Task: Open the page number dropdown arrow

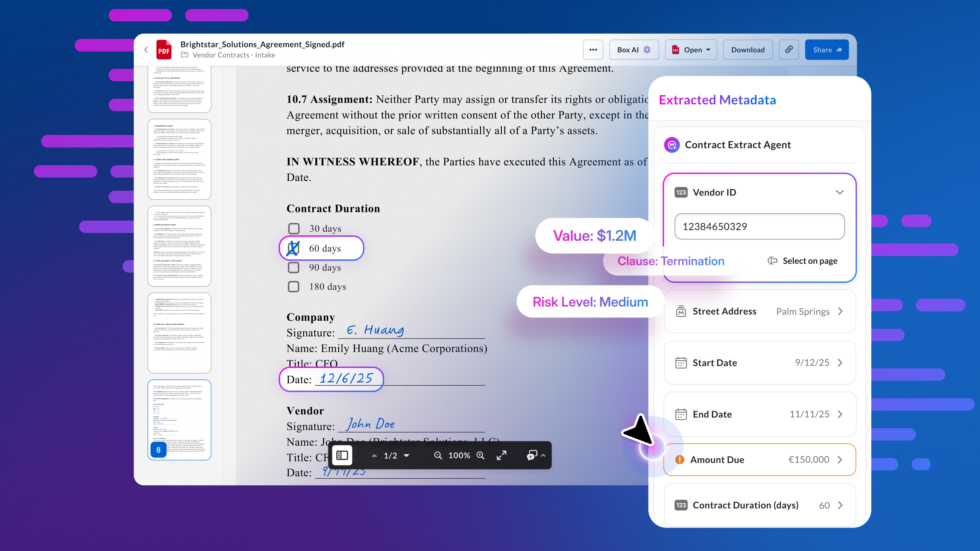Action: 407,455
